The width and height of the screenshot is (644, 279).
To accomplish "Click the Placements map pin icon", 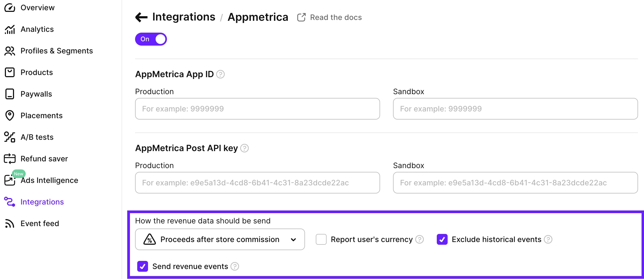I will (x=10, y=115).
